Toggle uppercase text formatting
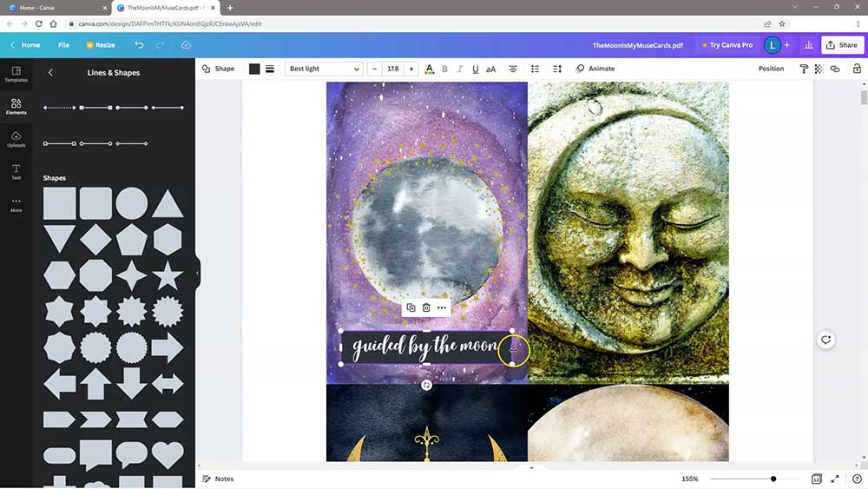This screenshot has height=489, width=868. (491, 69)
